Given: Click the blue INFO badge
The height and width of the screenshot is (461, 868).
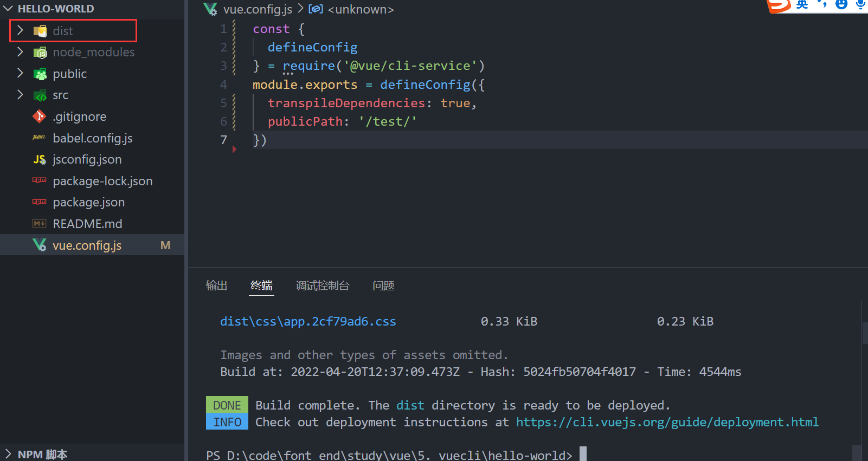Looking at the screenshot, I should tap(227, 421).
